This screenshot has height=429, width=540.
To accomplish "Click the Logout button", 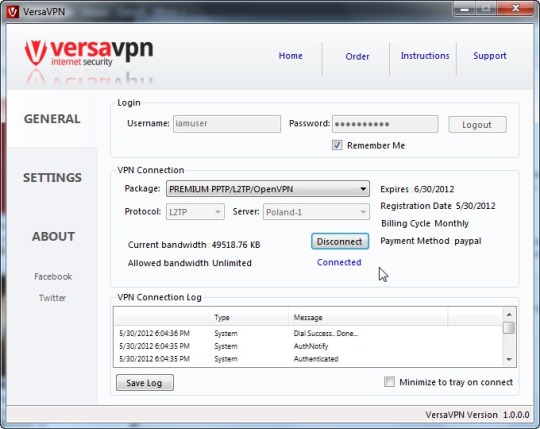I will pos(477,125).
